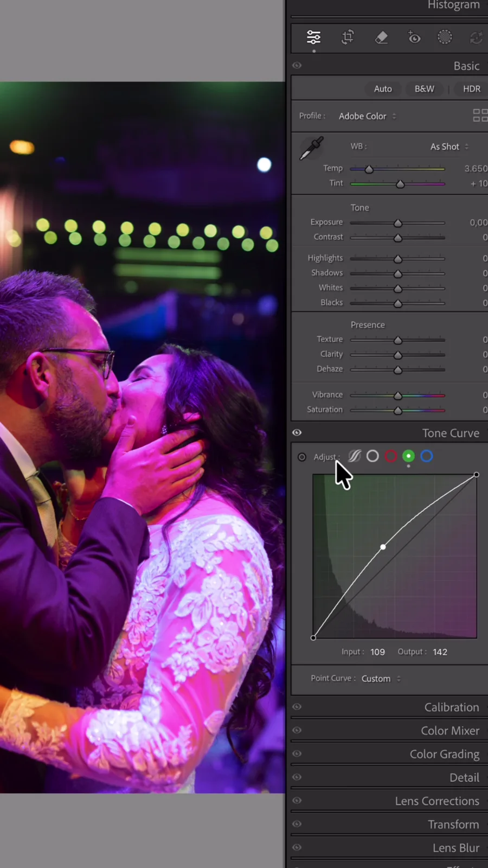The width and height of the screenshot is (488, 868).
Task: Toggle Color Mixer panel visibility eye
Action: [297, 730]
